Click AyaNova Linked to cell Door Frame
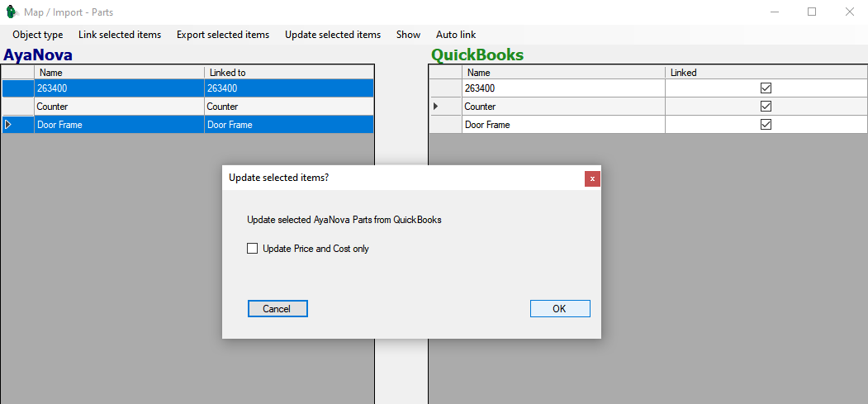Image resolution: width=868 pixels, height=404 pixels. click(289, 125)
